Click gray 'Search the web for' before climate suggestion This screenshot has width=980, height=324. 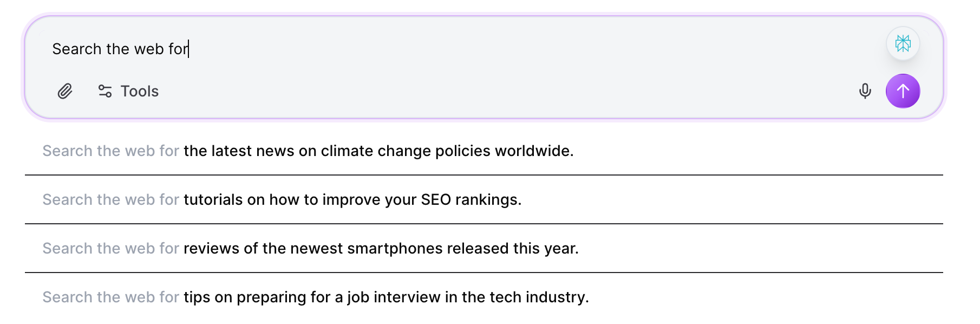point(110,151)
